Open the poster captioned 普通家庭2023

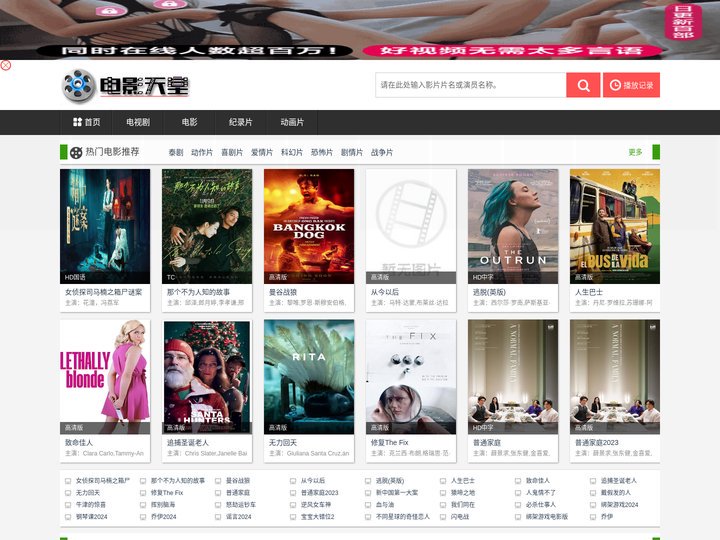[615, 377]
